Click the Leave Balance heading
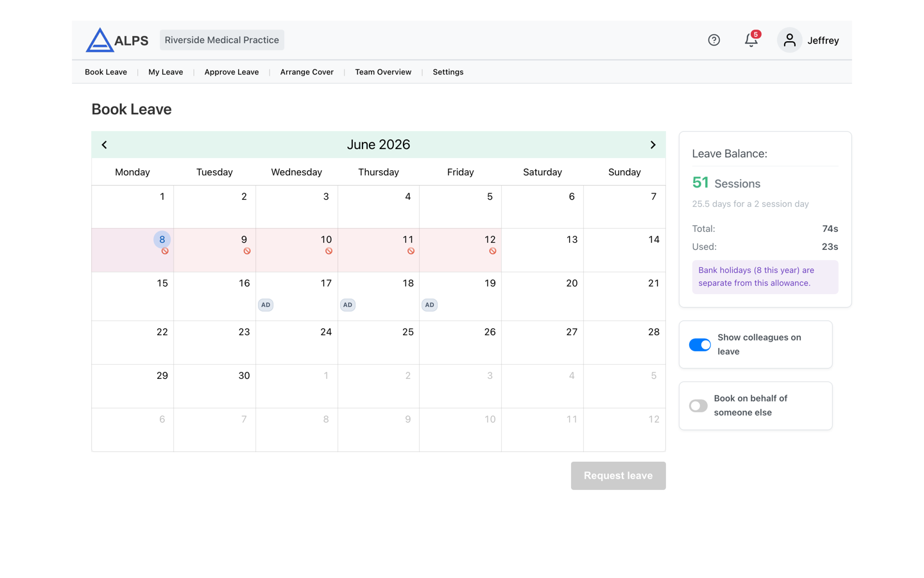Screen dimensions: 924x578 click(730, 153)
